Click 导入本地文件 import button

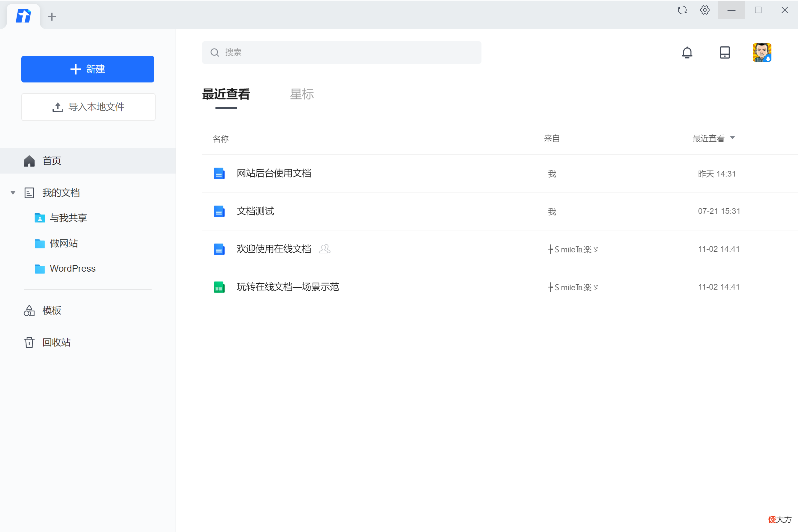(88, 107)
